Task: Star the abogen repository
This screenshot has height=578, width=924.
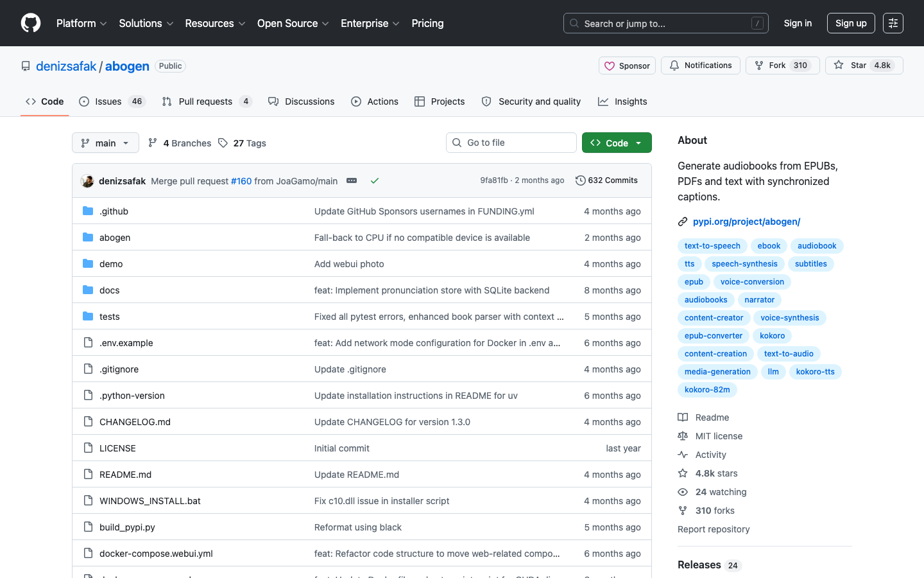Action: [864, 66]
